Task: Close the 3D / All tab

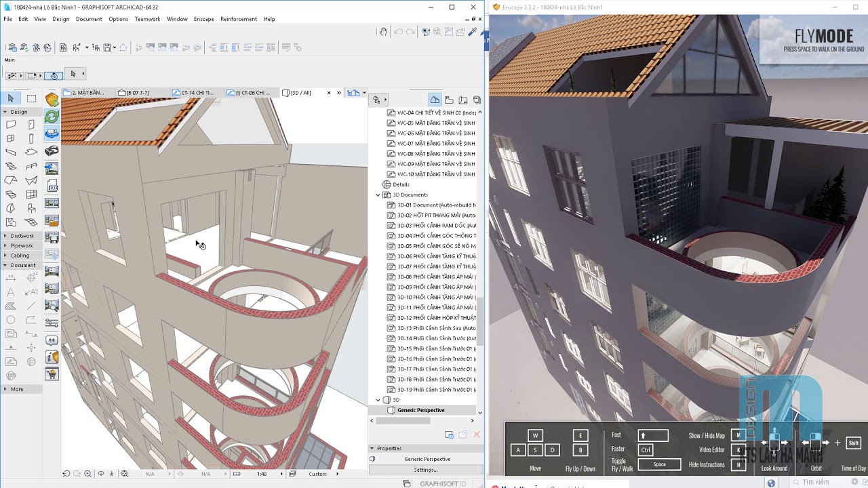Action: click(329, 93)
